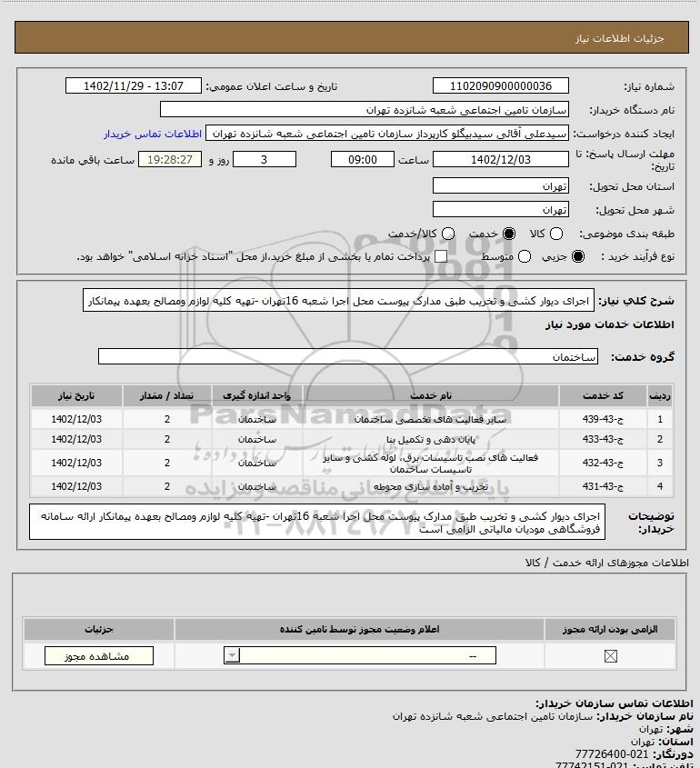The image size is (700, 768).
Task: Click the remaining days field showing 3
Action: point(264,159)
